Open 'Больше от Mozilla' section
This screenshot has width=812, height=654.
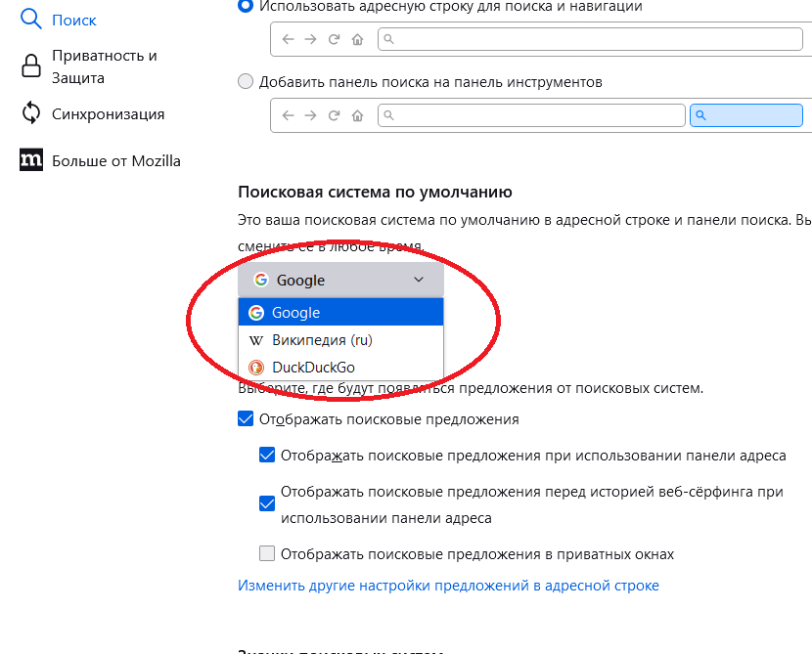pyautogui.click(x=115, y=160)
